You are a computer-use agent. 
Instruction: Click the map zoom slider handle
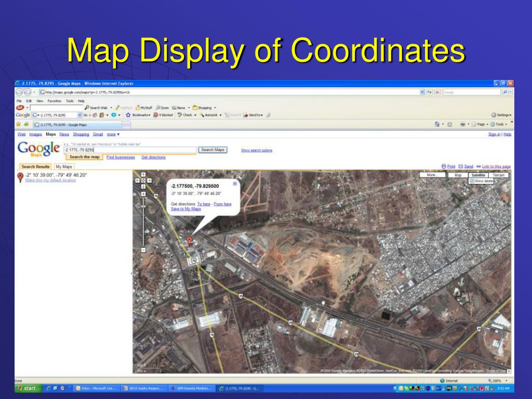(x=143, y=206)
